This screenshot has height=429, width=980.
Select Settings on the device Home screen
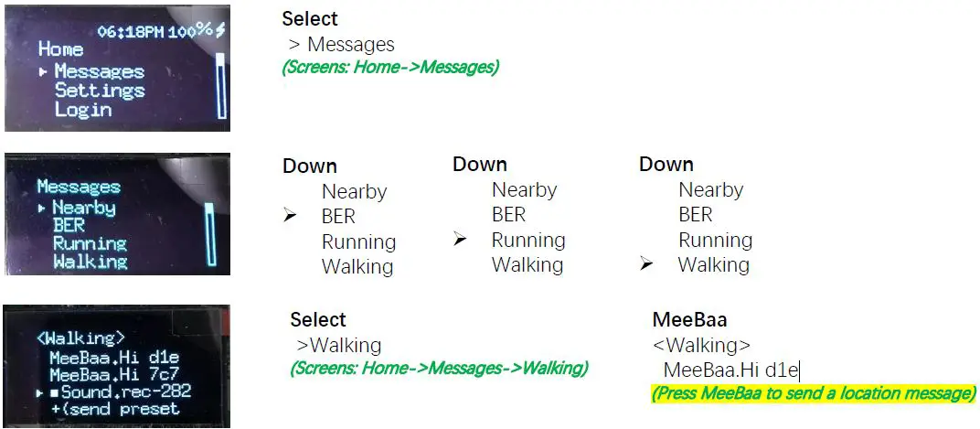99,91
